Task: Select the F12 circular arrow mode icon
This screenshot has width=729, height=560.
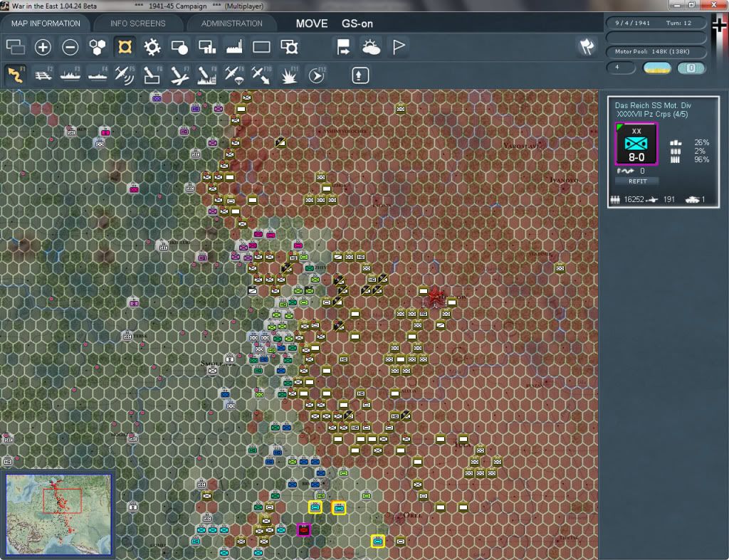Action: [317, 75]
